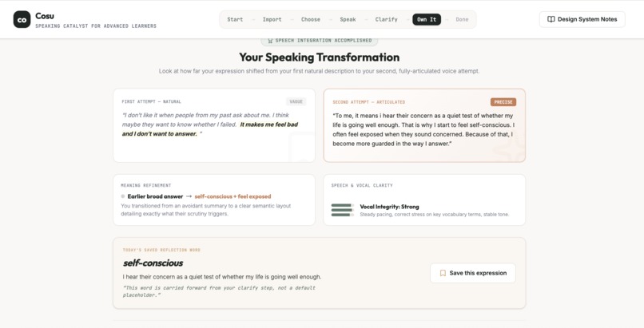The image size is (644, 328).
Task: Click the book icon in Design System Notes
Action: 551,19
